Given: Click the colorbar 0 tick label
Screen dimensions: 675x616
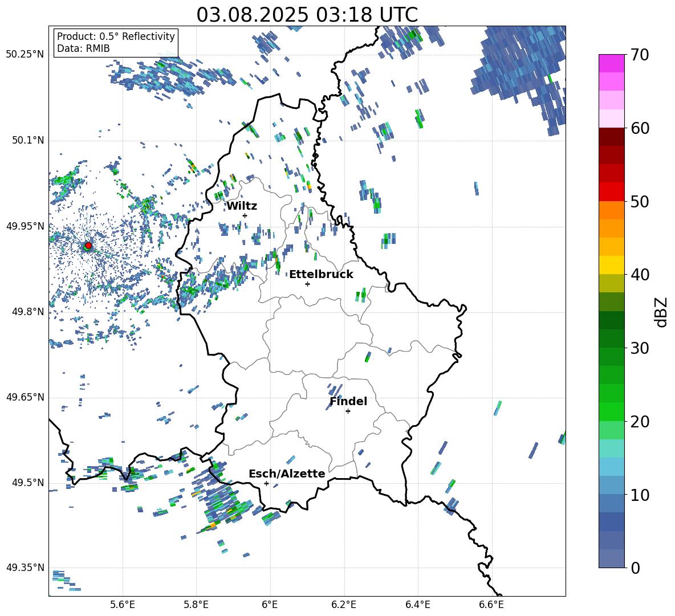Looking at the screenshot, I should point(635,568).
